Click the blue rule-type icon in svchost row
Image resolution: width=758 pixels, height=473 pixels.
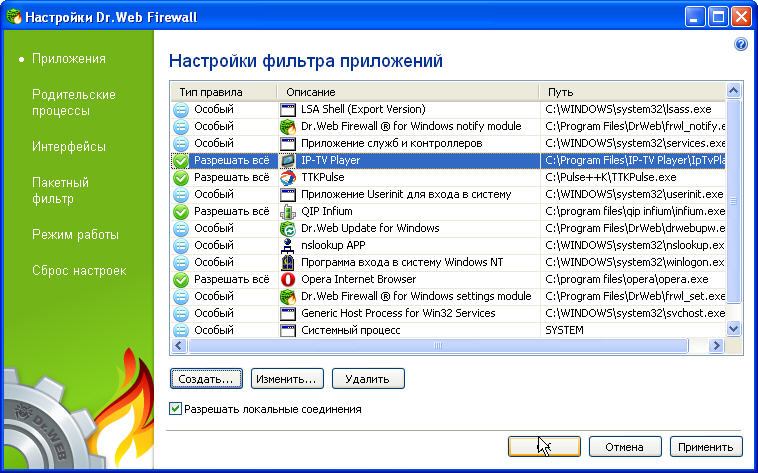click(x=181, y=313)
